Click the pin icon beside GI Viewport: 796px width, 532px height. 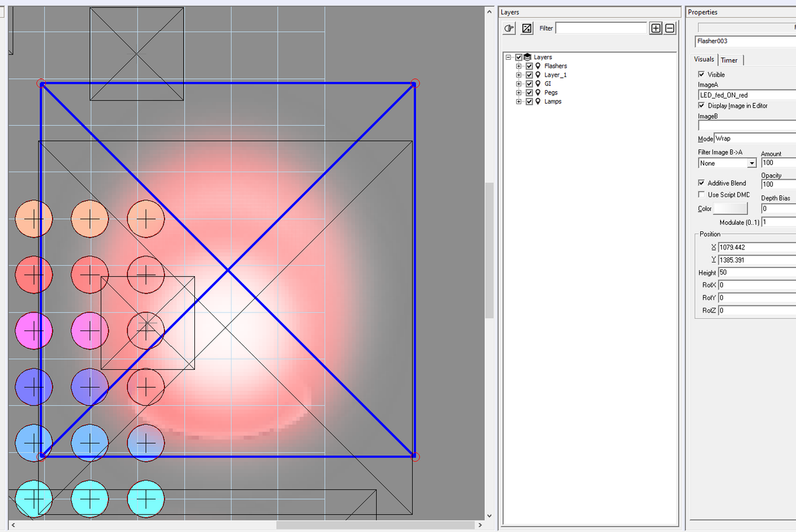538,84
